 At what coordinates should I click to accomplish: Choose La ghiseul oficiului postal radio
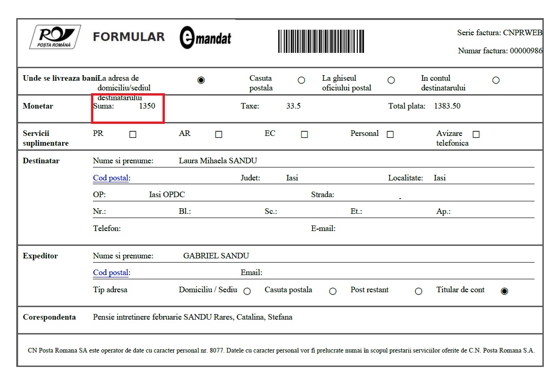(391, 80)
